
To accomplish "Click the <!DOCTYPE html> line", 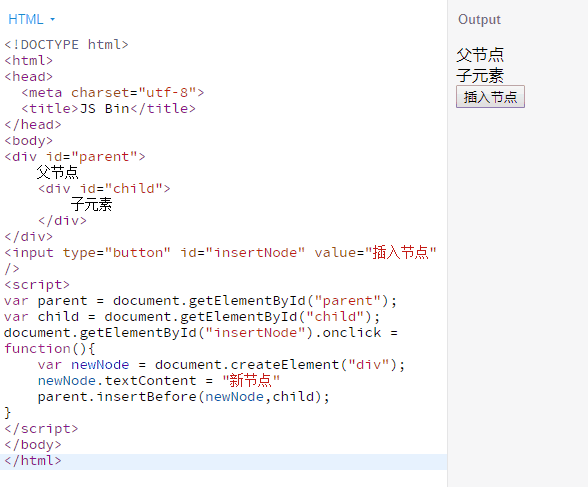I will (x=66, y=45).
